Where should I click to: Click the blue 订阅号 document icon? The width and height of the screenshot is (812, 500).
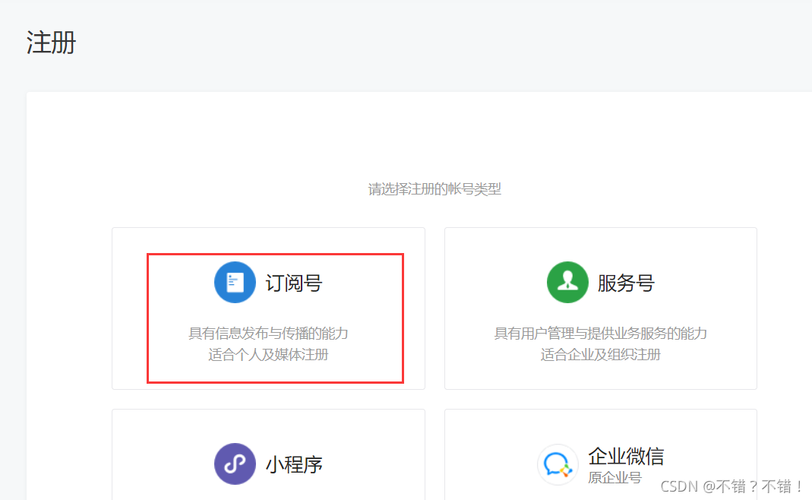235,282
